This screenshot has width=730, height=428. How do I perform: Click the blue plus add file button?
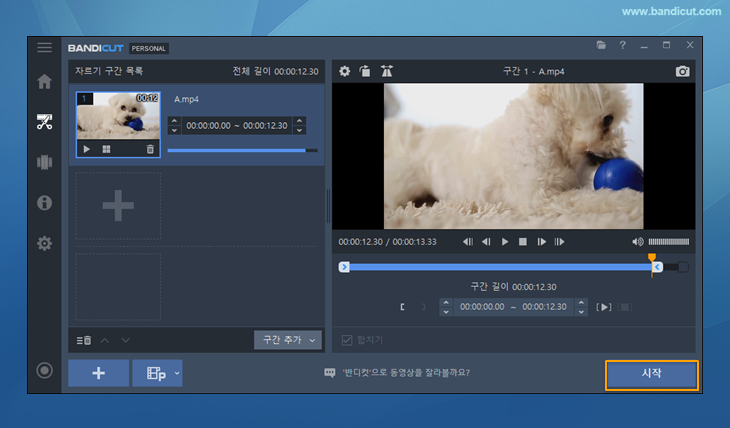98,373
